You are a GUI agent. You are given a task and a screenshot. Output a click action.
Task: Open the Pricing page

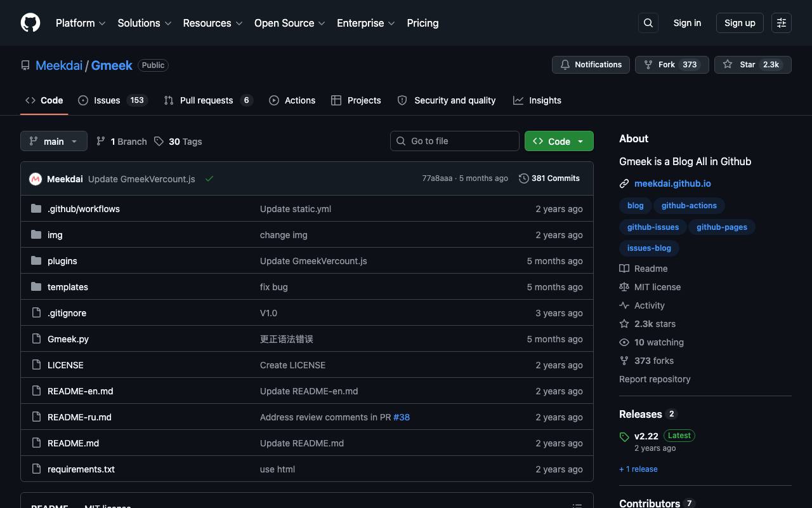click(x=422, y=23)
